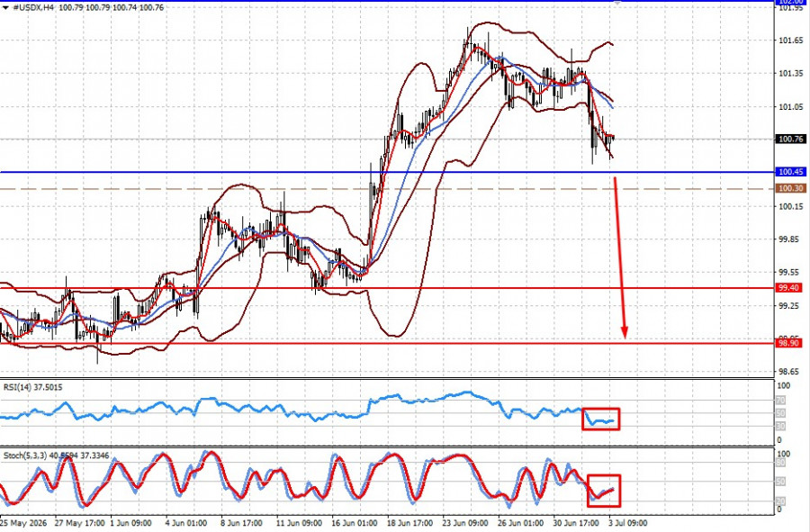
Task: Select the red downward forecast arrow
Action: 620,257
